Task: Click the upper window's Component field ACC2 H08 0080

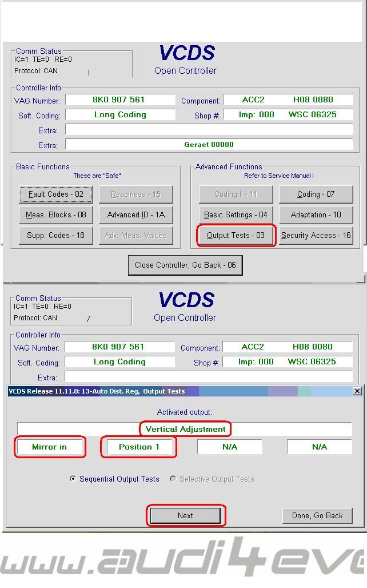Action: 288,100
